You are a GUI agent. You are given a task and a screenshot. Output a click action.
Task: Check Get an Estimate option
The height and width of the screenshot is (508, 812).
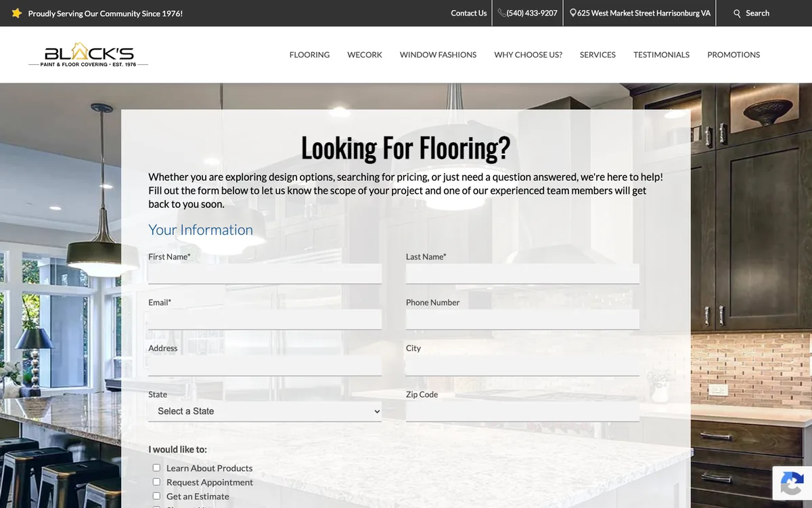[156, 496]
